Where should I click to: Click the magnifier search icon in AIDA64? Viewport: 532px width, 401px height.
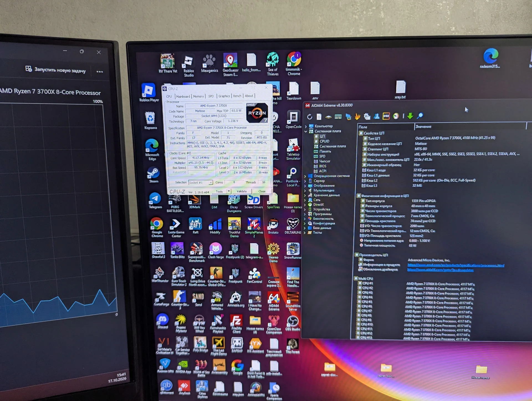420,116
